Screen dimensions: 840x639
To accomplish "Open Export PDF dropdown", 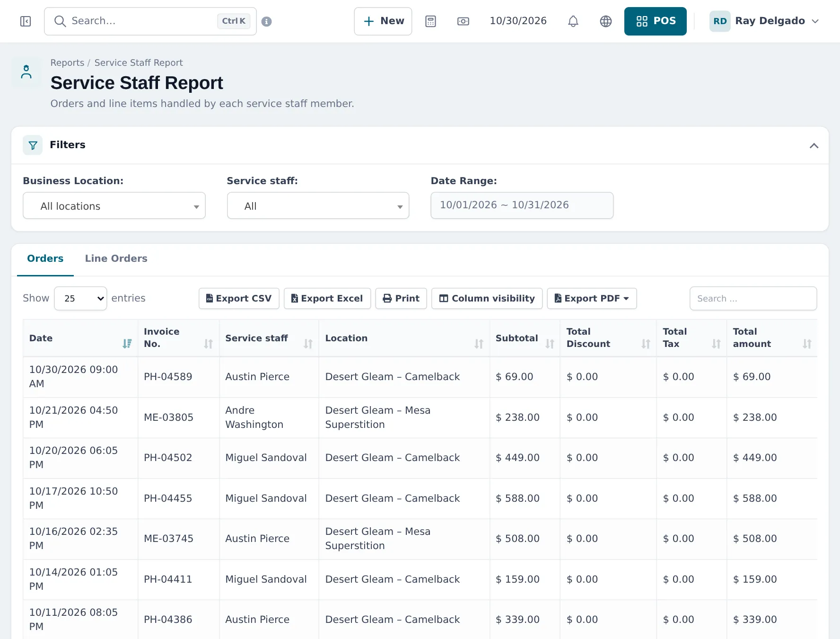I will [592, 298].
